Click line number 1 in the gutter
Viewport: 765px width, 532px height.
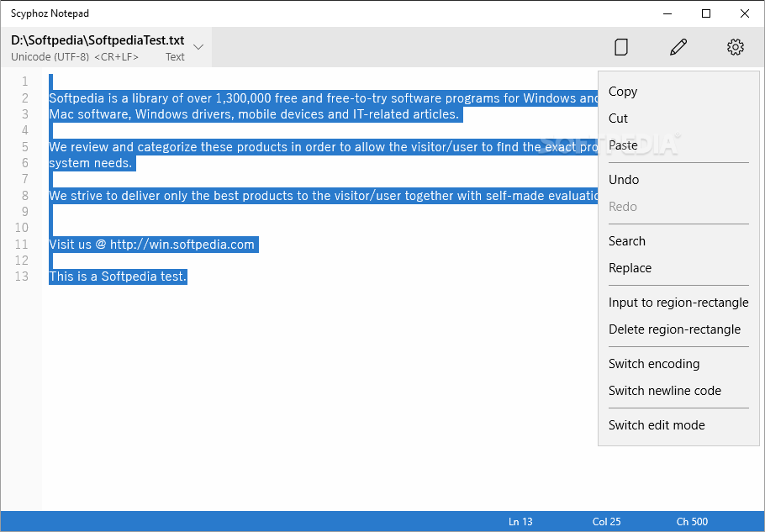(25, 82)
